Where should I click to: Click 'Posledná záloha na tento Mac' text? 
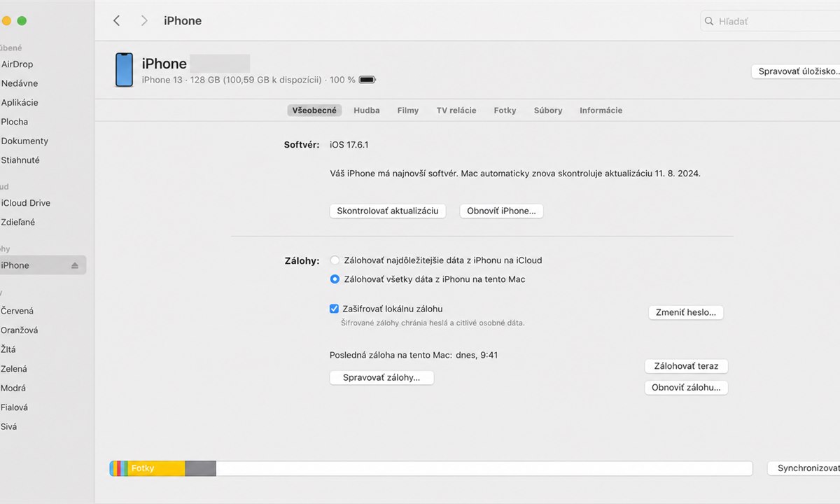[x=391, y=356]
